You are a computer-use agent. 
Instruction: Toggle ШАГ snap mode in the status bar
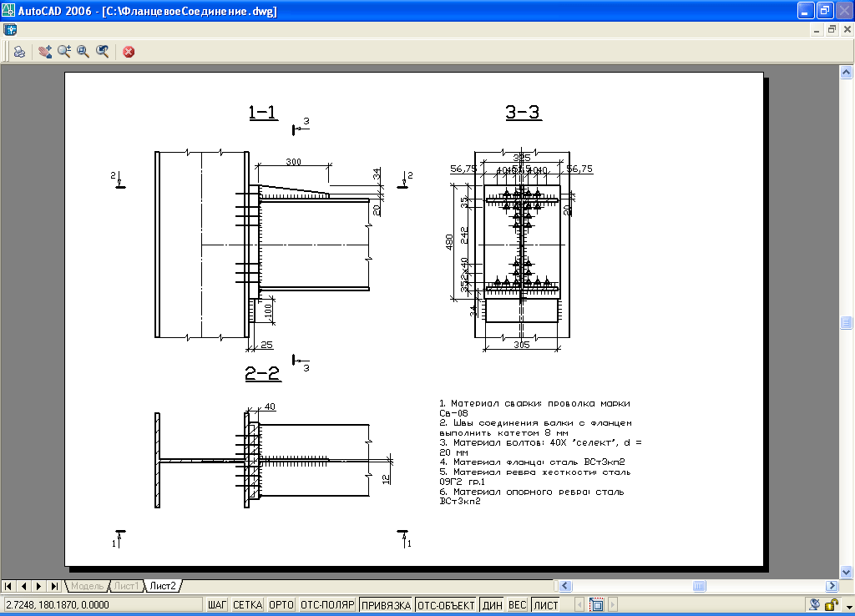[x=218, y=605]
